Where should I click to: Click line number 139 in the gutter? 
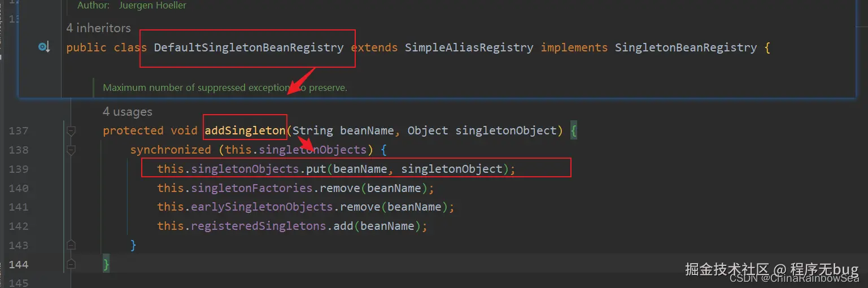19,169
